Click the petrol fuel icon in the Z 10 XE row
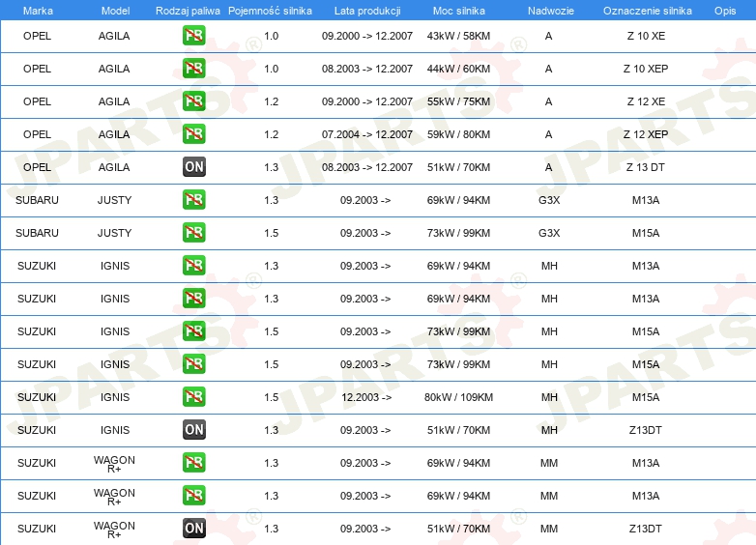 click(193, 36)
